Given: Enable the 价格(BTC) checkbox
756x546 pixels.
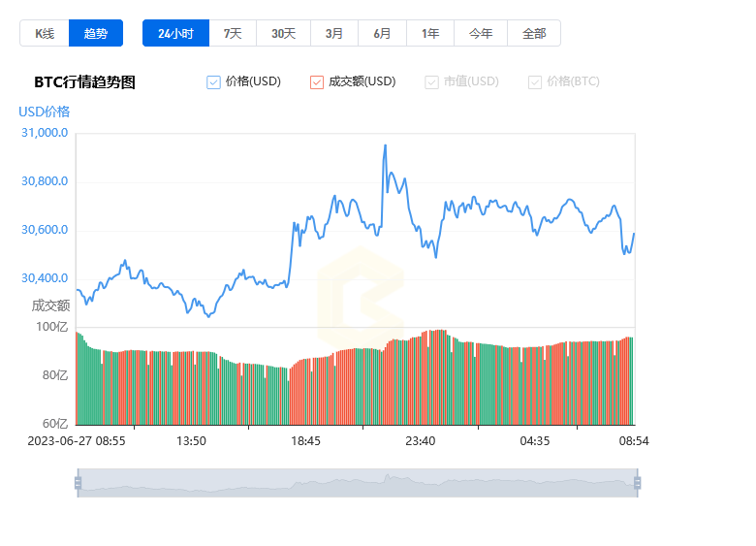Looking at the screenshot, I should click(535, 82).
